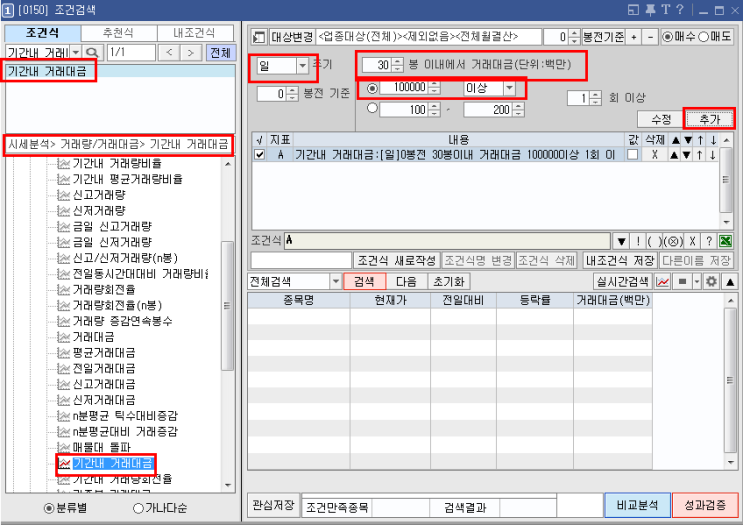Click the minus button next to 봉전기준
This screenshot has width=743, height=525.
(x=651, y=37)
